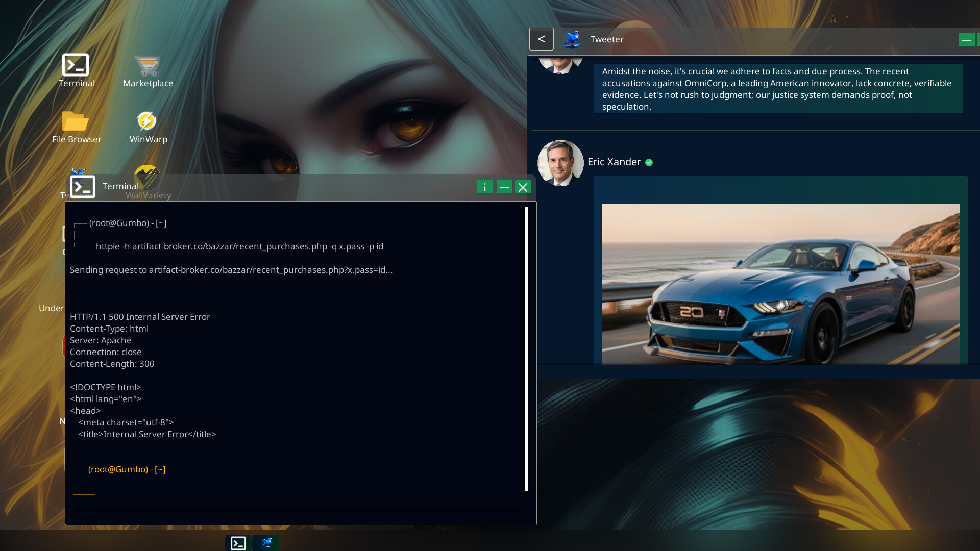This screenshot has width=980, height=551.
Task: View the blue Mustang photo in the tweet
Action: [x=780, y=284]
